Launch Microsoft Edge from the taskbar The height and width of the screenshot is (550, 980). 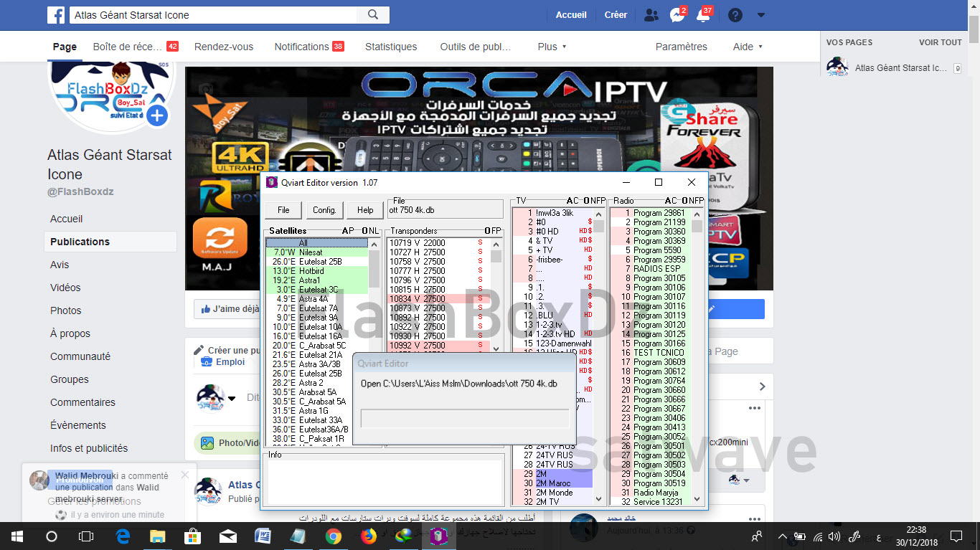tap(123, 536)
